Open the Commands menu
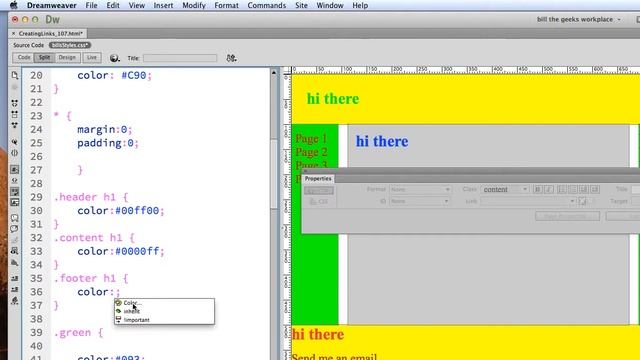Viewport: 640px width, 360px height. 267,5
